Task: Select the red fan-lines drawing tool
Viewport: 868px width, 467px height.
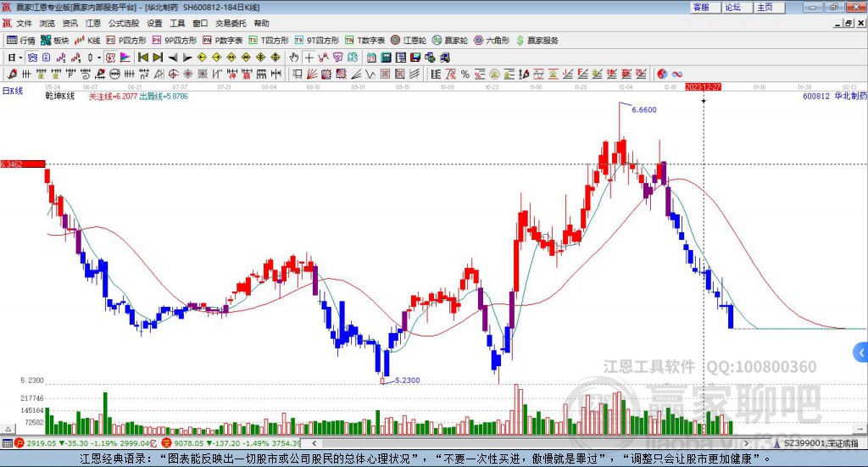Action: [312, 74]
